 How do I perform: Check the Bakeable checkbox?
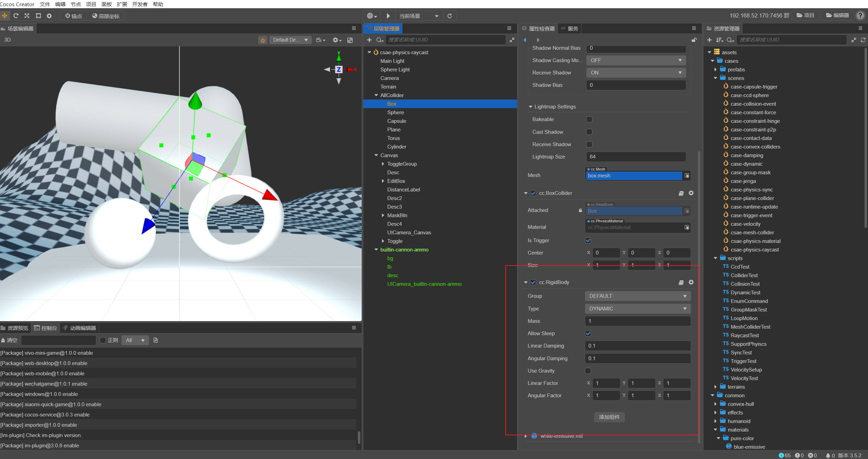[589, 119]
